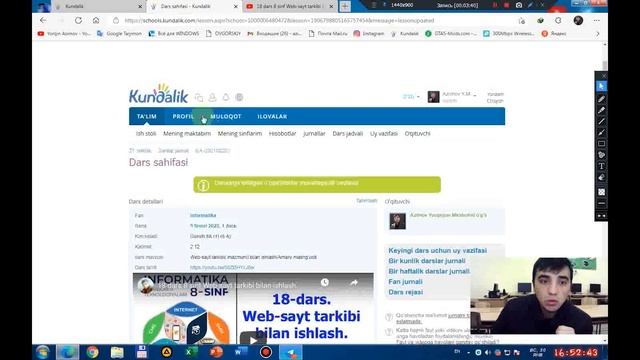The width and height of the screenshot is (640, 360).
Task: Open Uy vazifasi submenu item
Action: 384,133
